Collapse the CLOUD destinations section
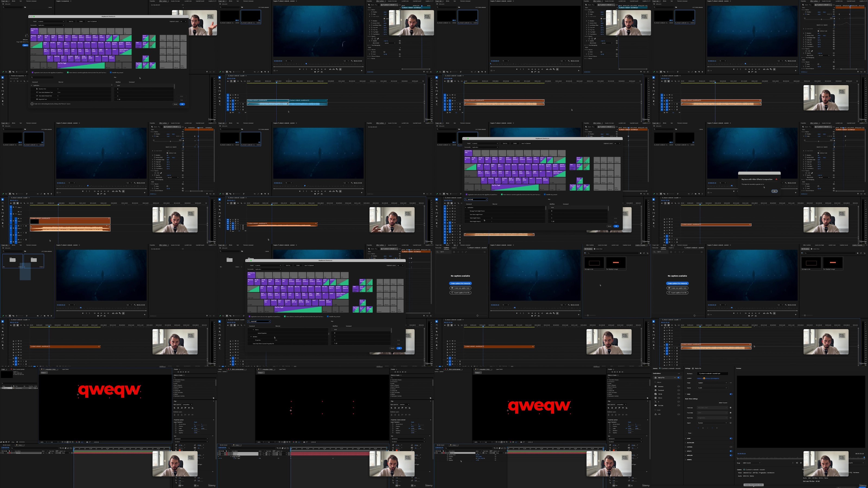 655,410
